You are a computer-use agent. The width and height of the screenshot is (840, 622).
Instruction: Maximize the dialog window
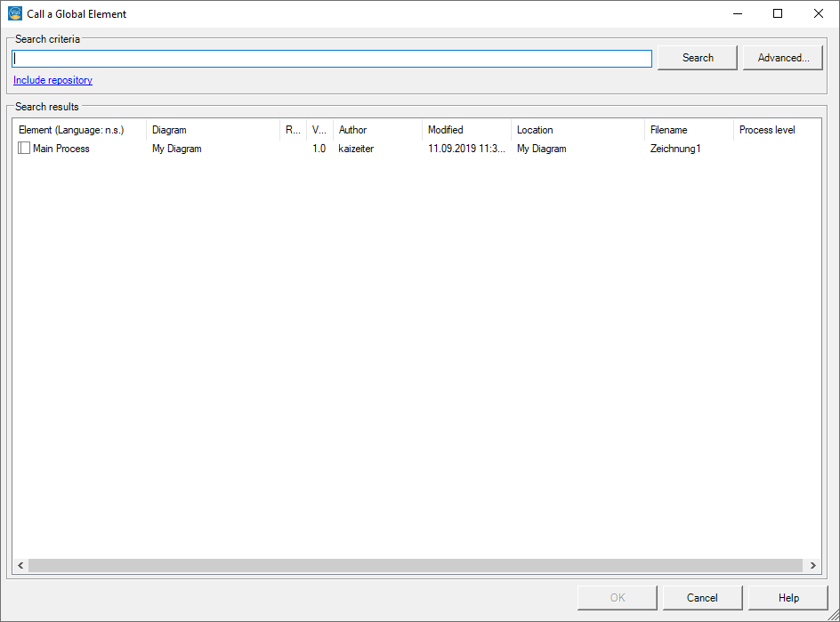(778, 13)
